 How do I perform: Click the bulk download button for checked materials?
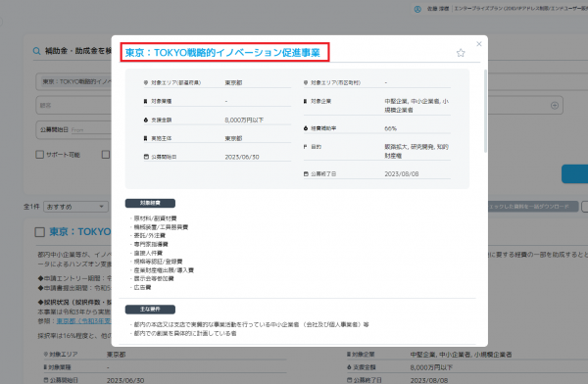point(533,207)
